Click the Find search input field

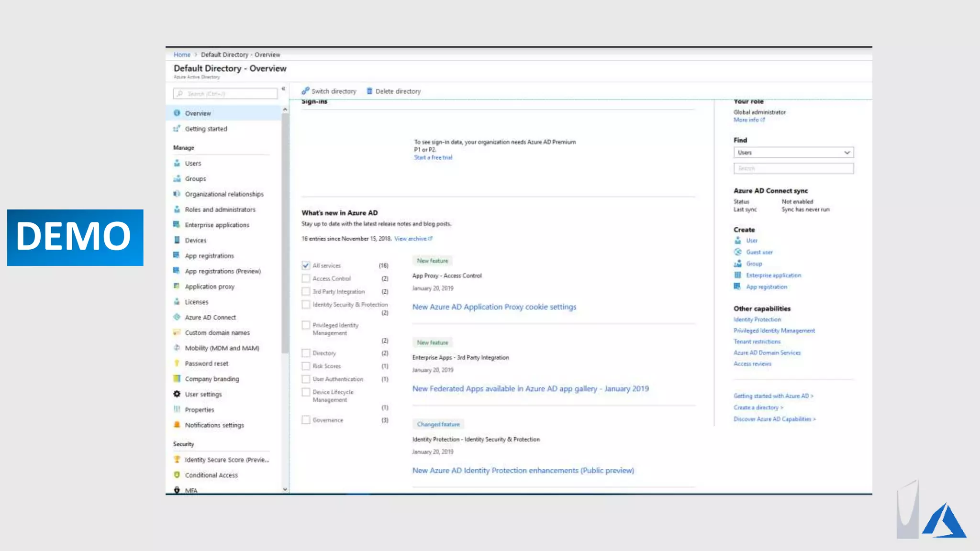[793, 168]
